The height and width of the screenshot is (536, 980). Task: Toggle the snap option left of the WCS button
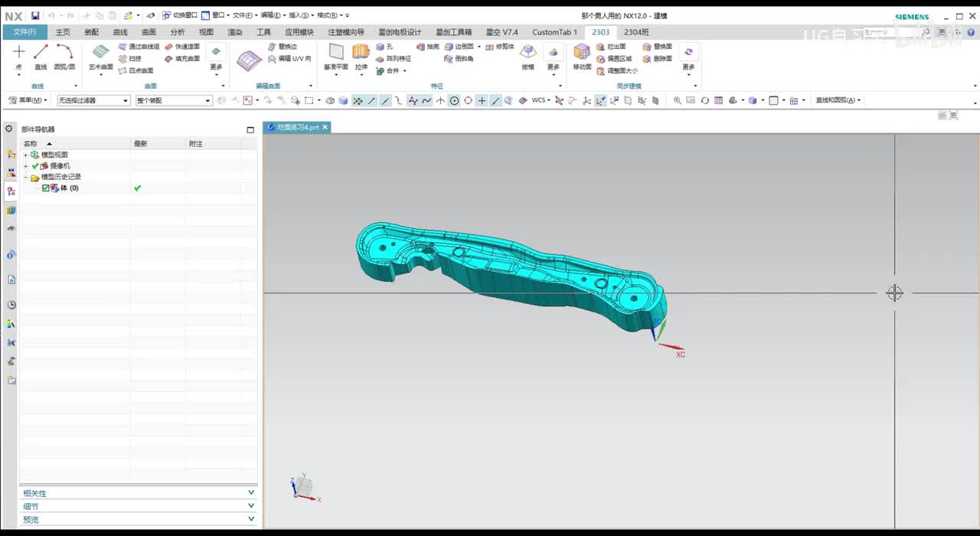pos(523,100)
